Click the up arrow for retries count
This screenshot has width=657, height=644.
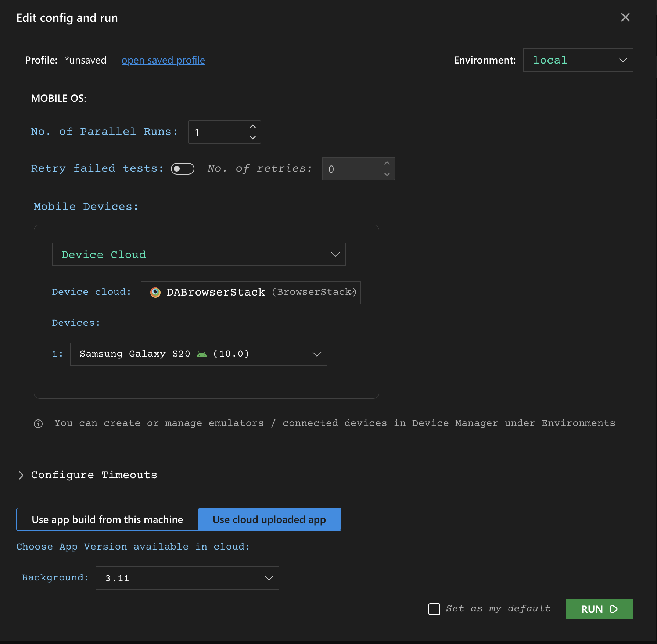click(x=387, y=163)
